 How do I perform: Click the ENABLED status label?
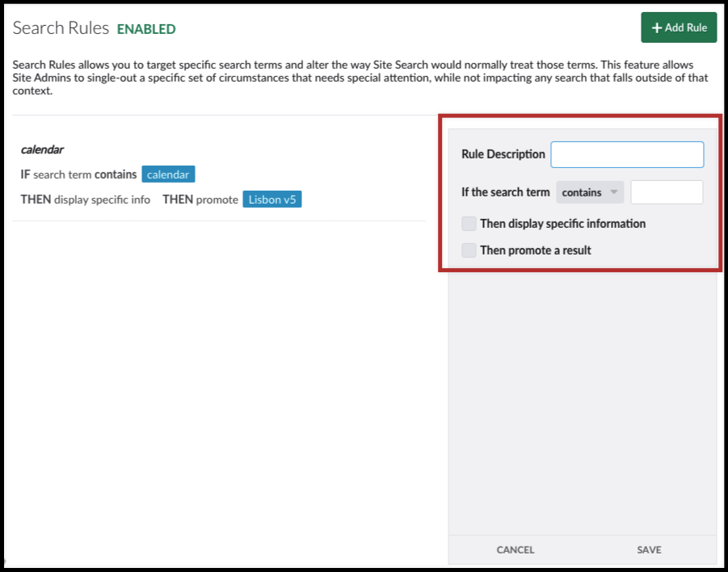(146, 29)
